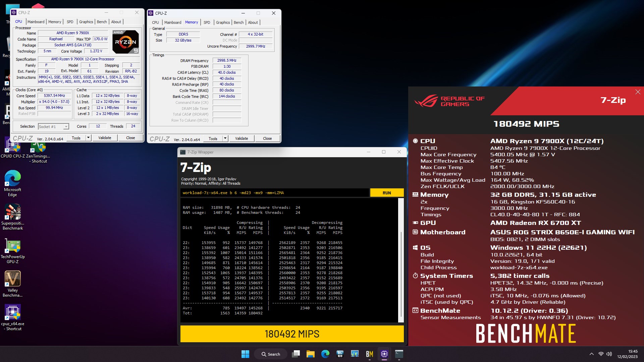The height and width of the screenshot is (362, 644).
Task: Click the System Timers clock icon
Action: (415, 276)
